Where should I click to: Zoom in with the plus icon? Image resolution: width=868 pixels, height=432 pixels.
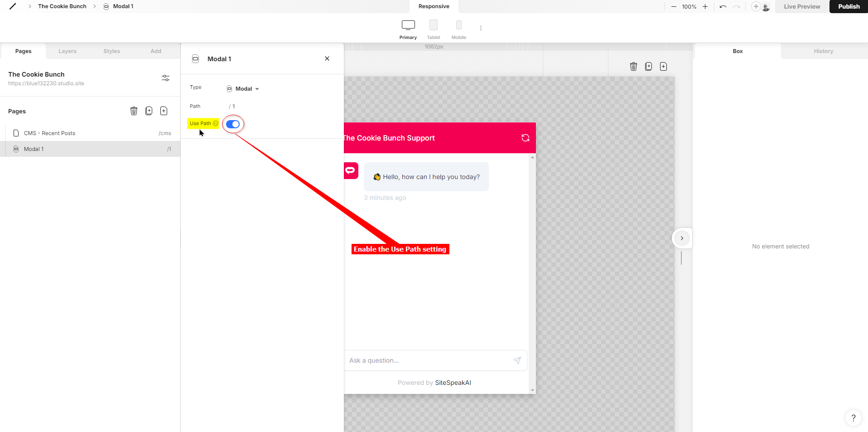[x=705, y=7]
